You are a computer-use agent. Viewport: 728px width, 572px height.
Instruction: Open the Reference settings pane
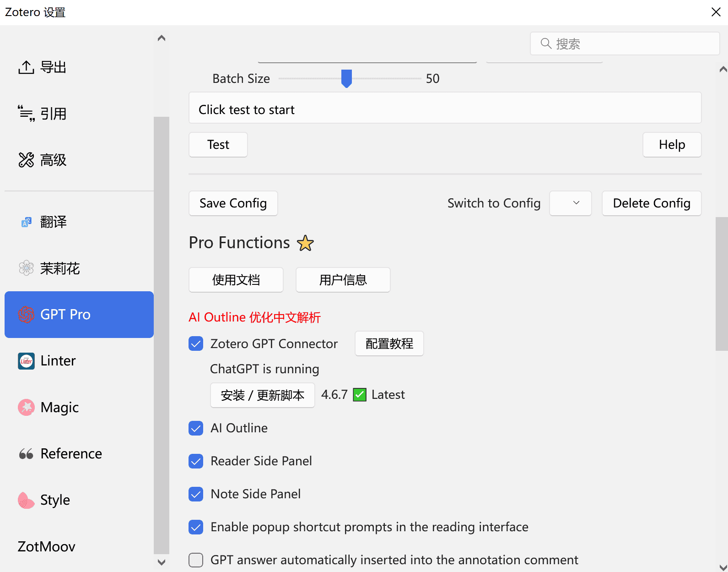(x=71, y=453)
